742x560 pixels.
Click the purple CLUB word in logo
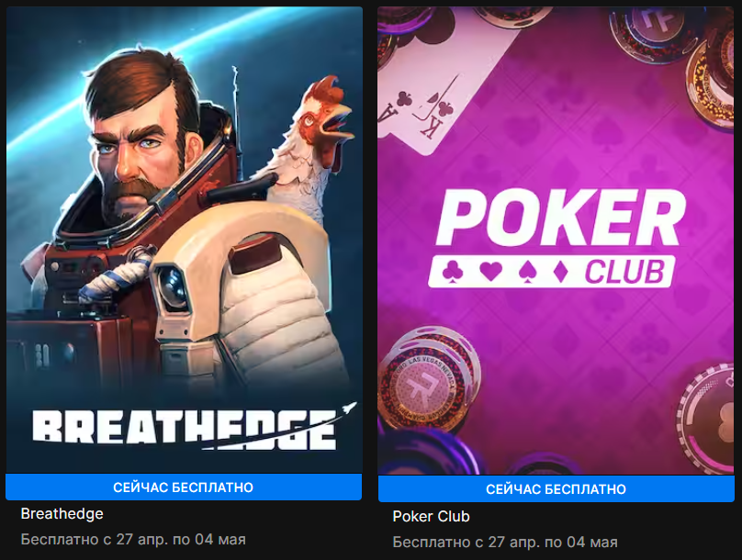[x=624, y=273]
